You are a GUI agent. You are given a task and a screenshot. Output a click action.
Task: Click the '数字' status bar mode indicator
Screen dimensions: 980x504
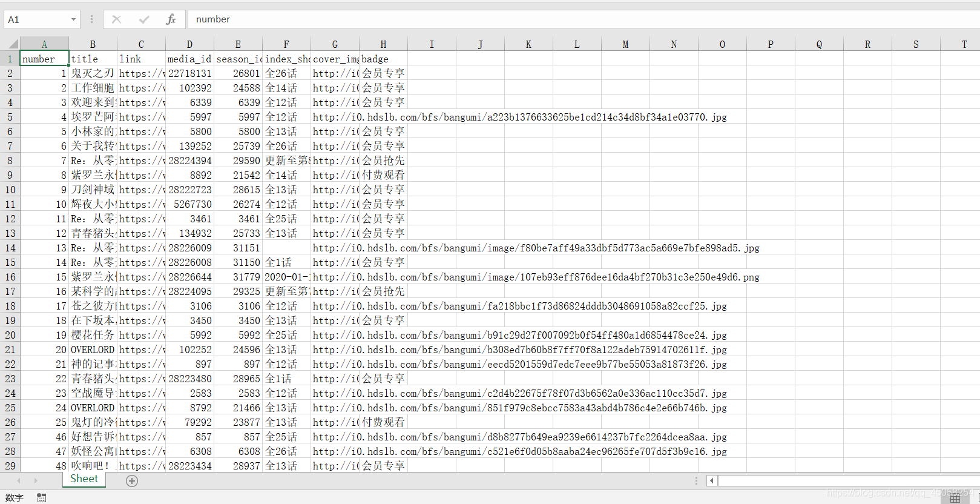coord(15,497)
